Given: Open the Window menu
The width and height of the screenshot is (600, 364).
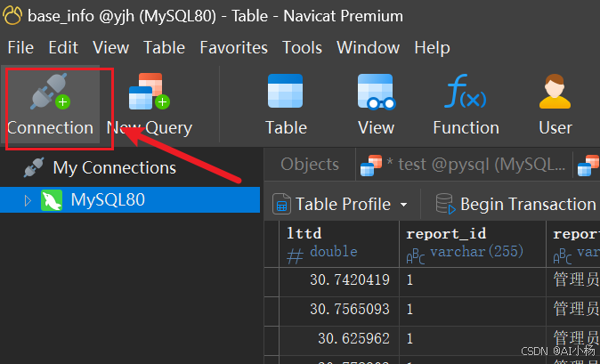Looking at the screenshot, I should 369,48.
